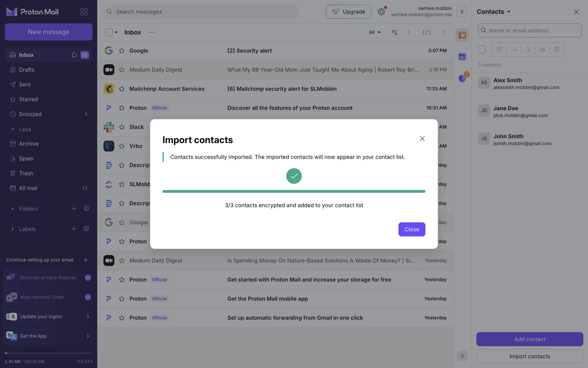The image size is (588, 368).
Task: Click Close button in Import contacts dialog
Action: [412, 229]
